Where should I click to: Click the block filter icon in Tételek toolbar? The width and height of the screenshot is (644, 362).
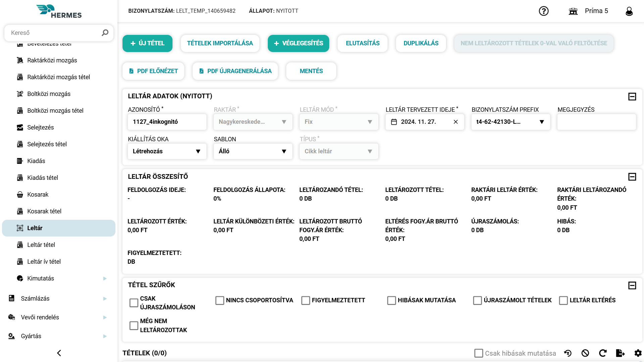(585, 353)
